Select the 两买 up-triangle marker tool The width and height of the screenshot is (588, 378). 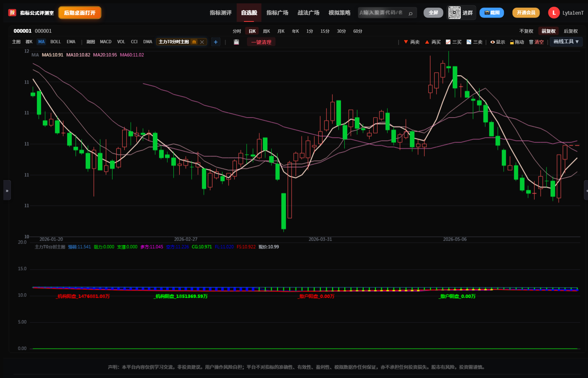[433, 42]
